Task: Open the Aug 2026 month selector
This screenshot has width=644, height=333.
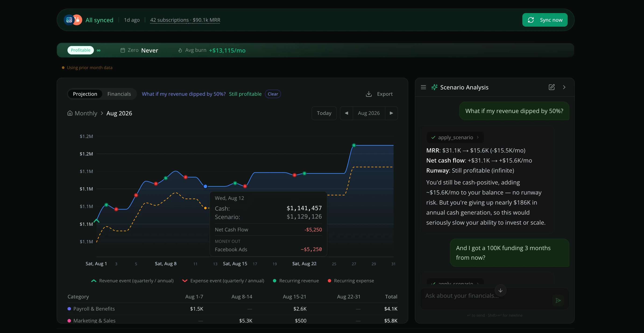Action: coord(369,113)
